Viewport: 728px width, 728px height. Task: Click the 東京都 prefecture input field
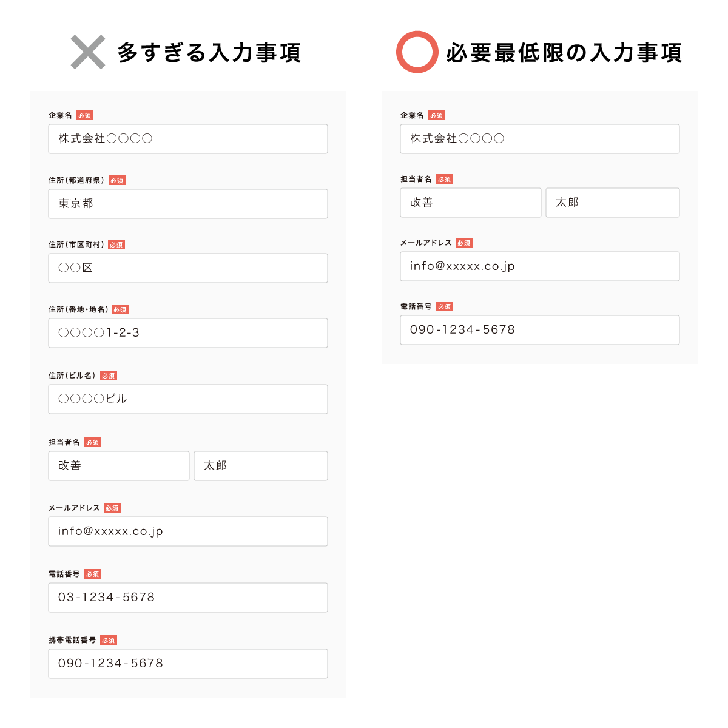[x=187, y=203]
